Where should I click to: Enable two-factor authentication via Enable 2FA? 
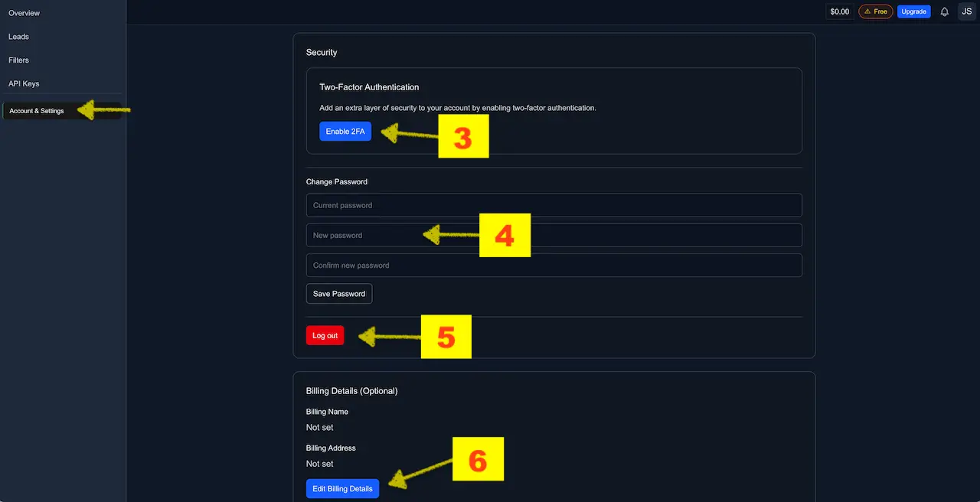coord(345,131)
